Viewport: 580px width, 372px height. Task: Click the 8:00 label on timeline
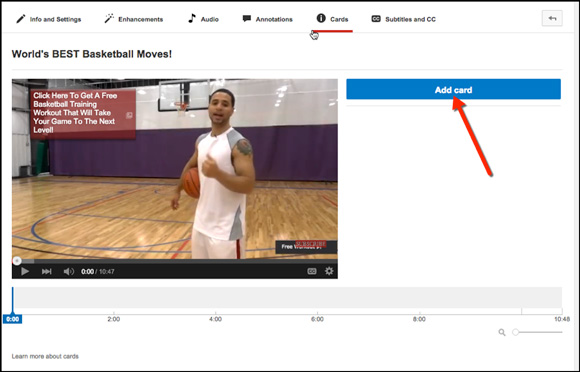coord(419,319)
